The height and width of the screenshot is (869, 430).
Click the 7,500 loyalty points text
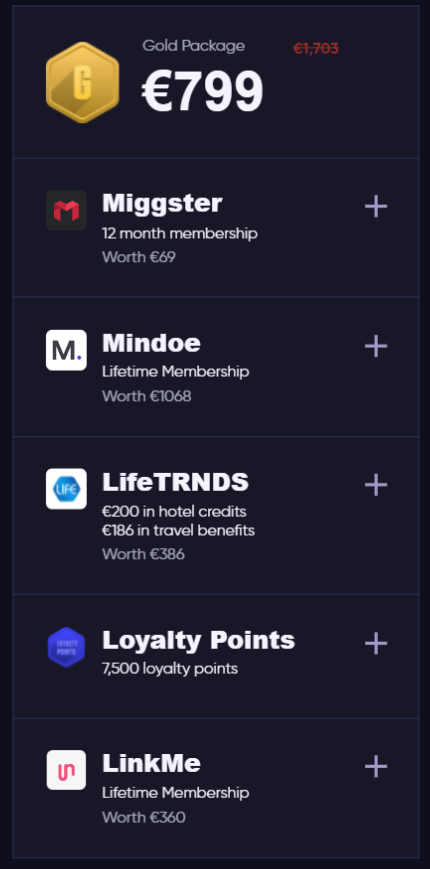pyautogui.click(x=170, y=669)
